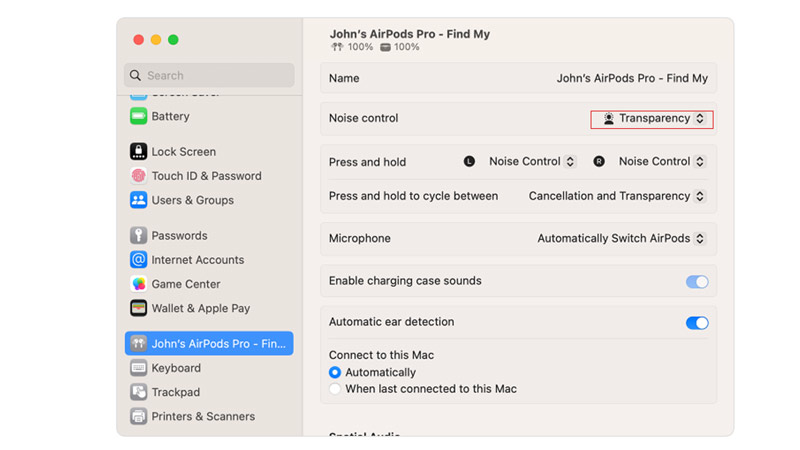Disable Automatic ear detection switch
The width and height of the screenshot is (800, 450).
click(697, 323)
